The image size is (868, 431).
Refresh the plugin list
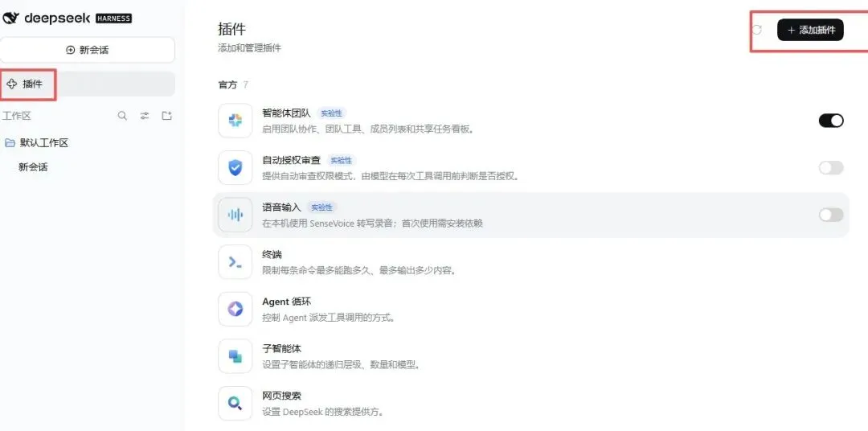point(757,30)
